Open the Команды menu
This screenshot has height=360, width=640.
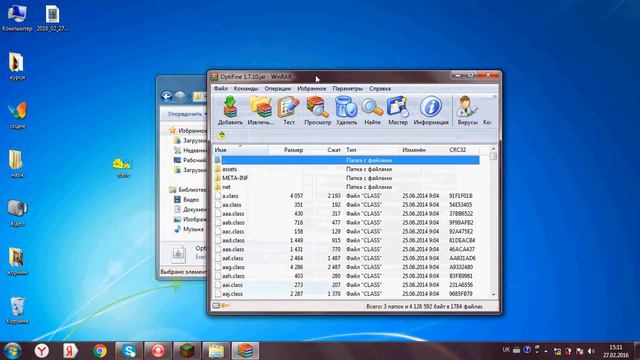pyautogui.click(x=246, y=88)
